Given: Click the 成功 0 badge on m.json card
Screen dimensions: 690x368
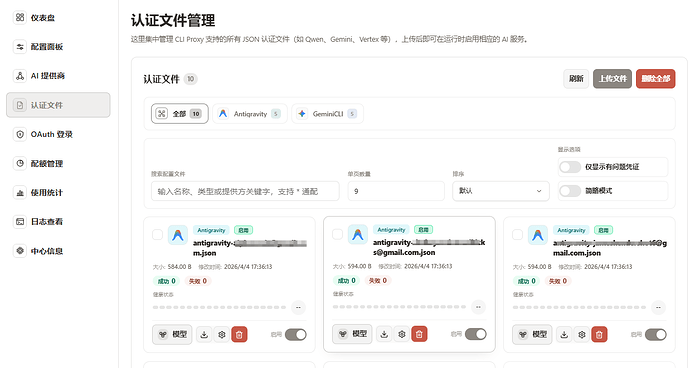Looking at the screenshot, I should tap(166, 281).
